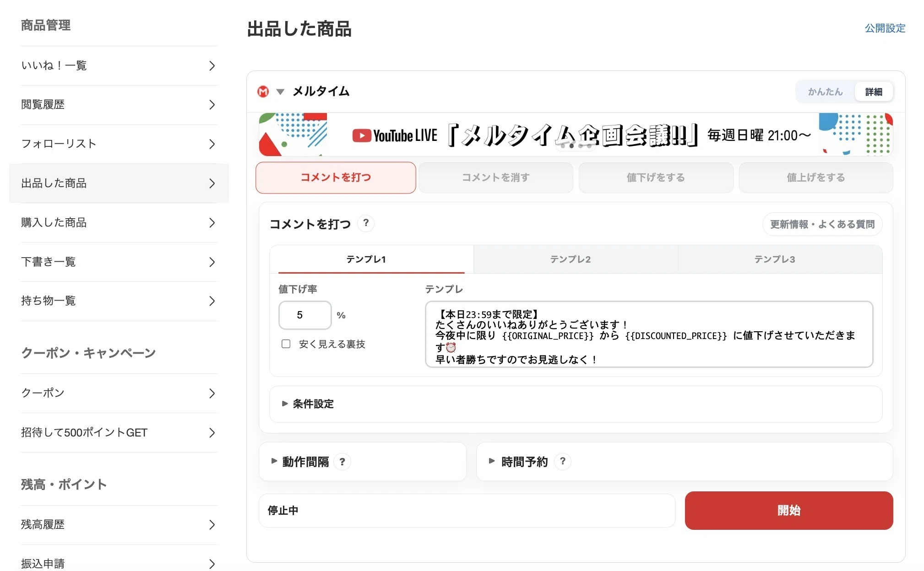
Task: Click chevron arrow in フォローリスト row
Action: tap(212, 144)
